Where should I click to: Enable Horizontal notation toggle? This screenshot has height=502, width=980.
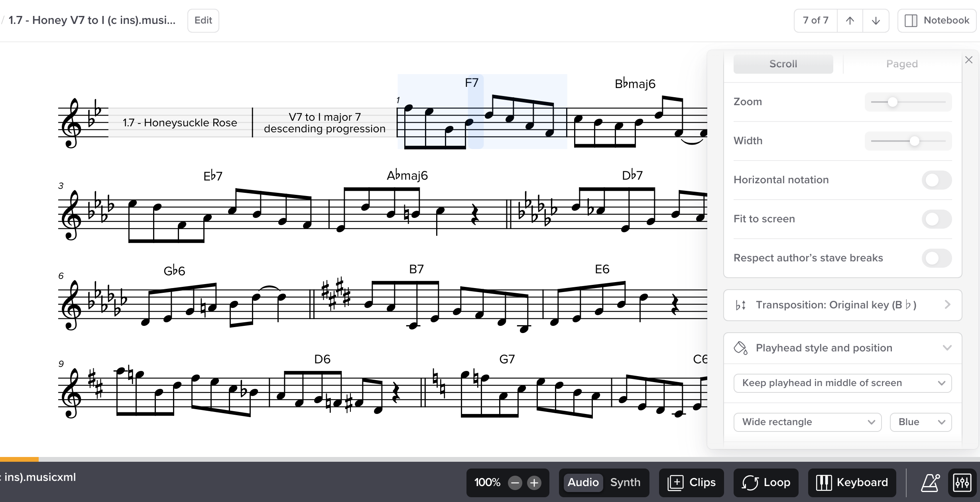[x=937, y=180]
